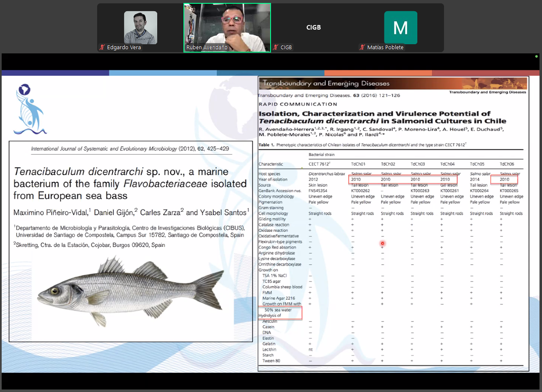Click the 'Matías Poblete' name label

click(385, 48)
